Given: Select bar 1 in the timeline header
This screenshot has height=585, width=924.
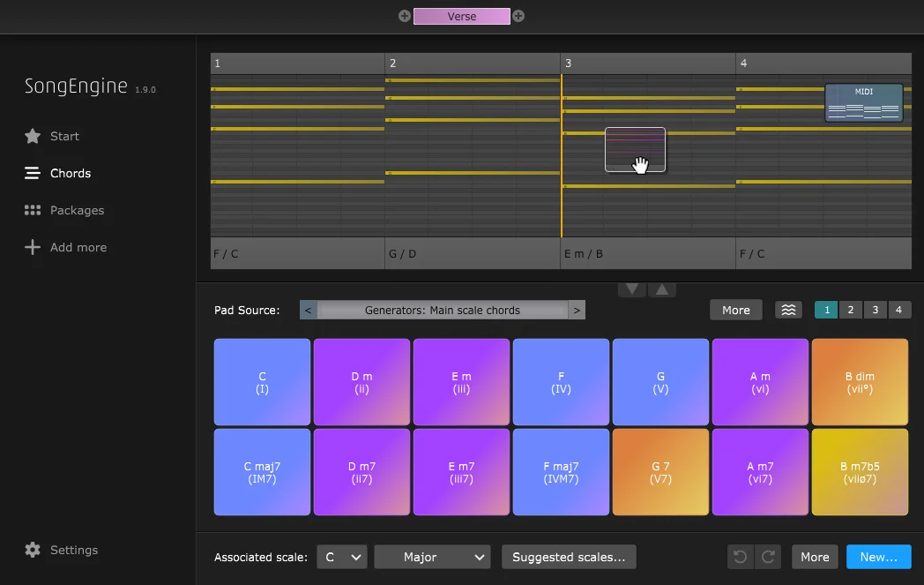Looking at the screenshot, I should click(x=298, y=64).
